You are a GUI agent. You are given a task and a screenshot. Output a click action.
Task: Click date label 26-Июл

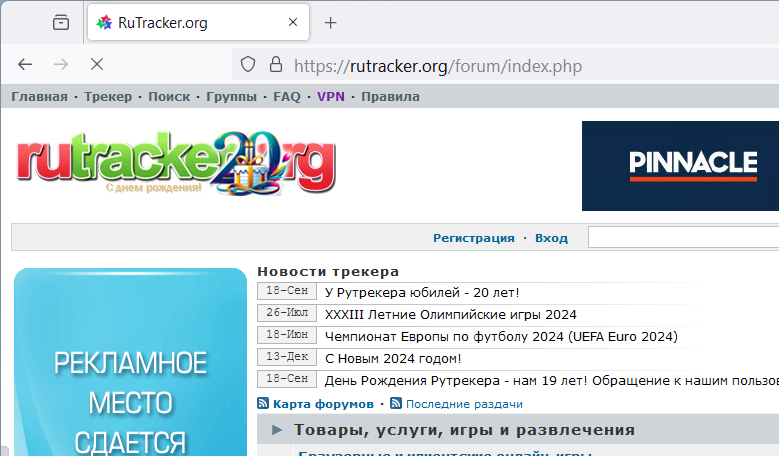tap(287, 312)
